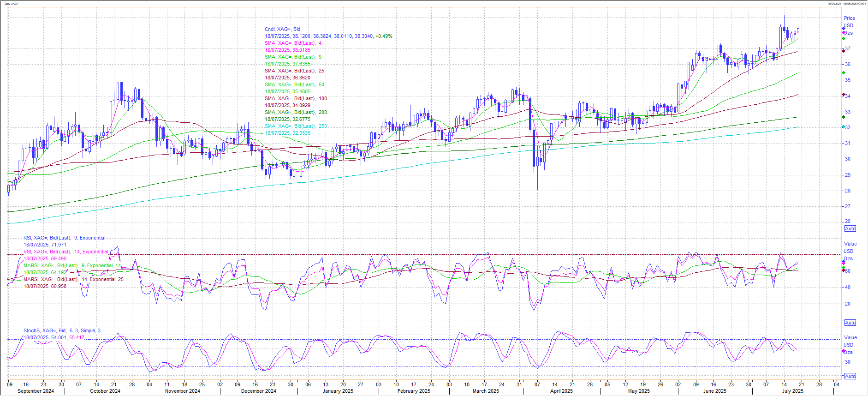This screenshot has height=396, width=868.
Task: Select the magenta SMA 4 diamond marker
Action: (x=844, y=33)
